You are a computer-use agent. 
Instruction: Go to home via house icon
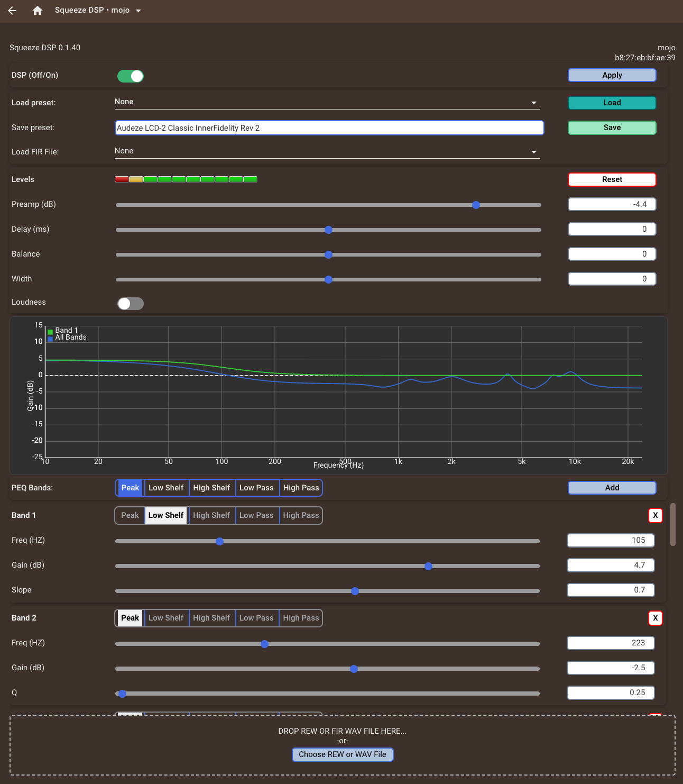37,11
